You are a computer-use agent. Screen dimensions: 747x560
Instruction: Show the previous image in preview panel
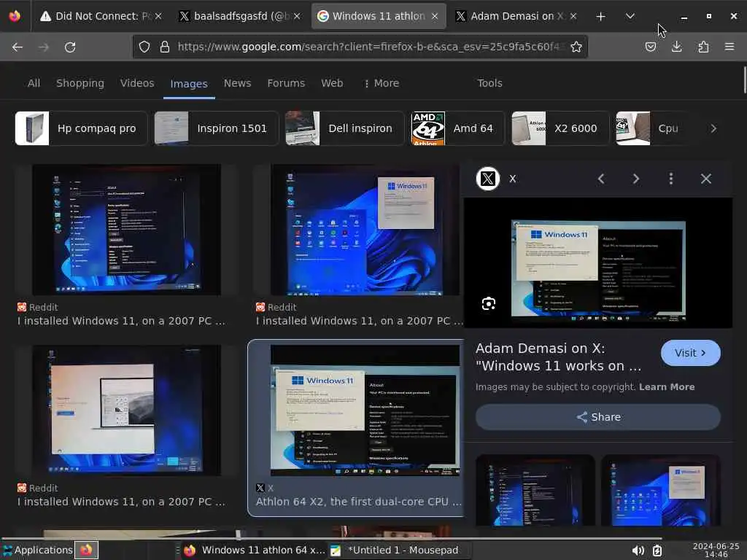tap(601, 179)
